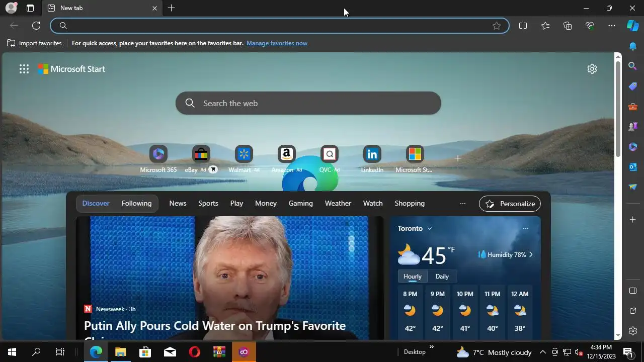Switch to the Watch tab

tap(373, 204)
